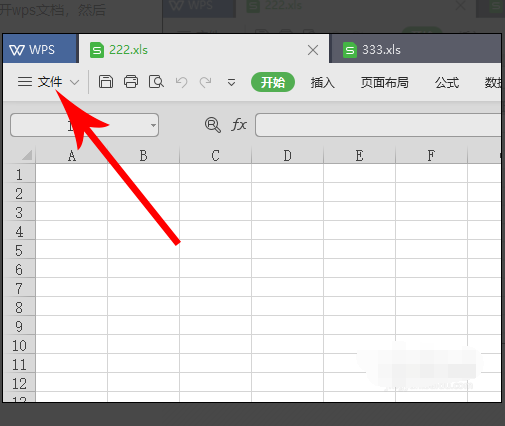The width and height of the screenshot is (505, 426).
Task: Select the 开始 ribbon tab
Action: pos(273,82)
